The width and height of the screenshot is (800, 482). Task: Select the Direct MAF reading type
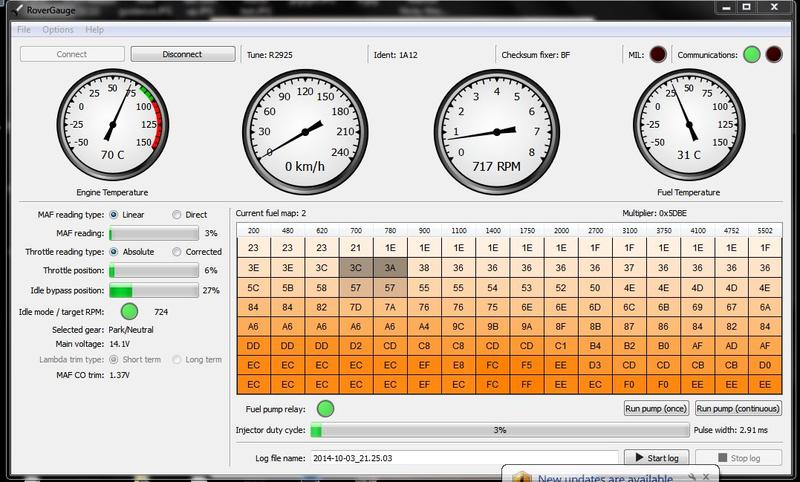coord(177,214)
